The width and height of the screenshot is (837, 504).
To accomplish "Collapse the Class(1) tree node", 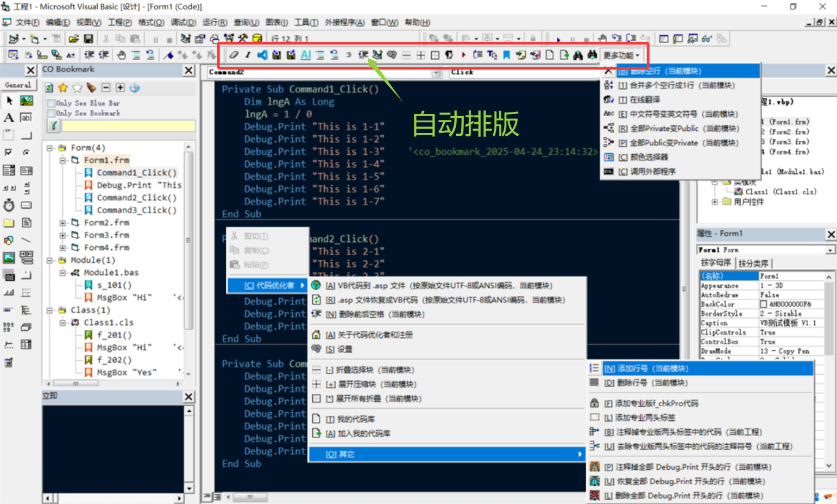I will 49,310.
